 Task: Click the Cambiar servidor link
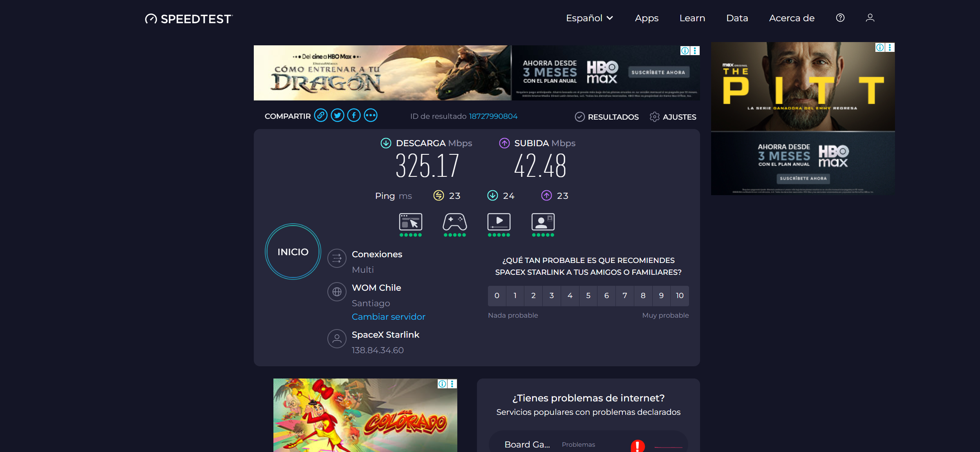point(388,317)
